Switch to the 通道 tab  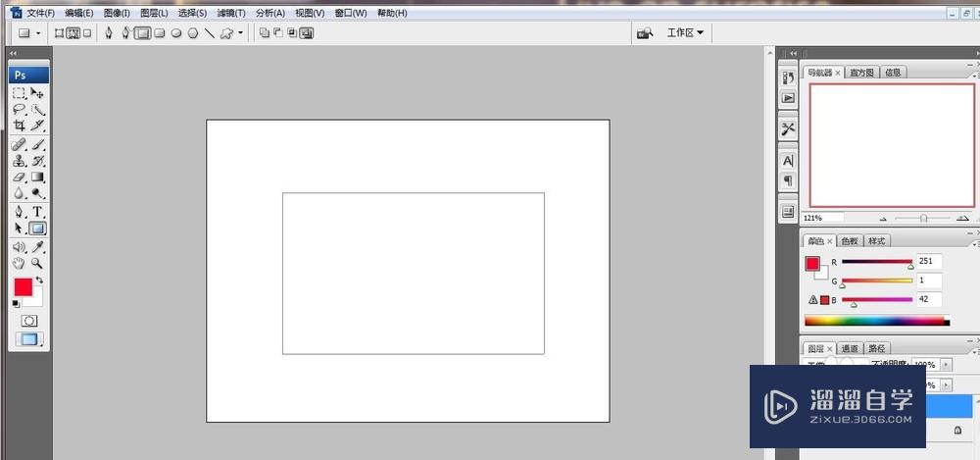[x=850, y=348]
